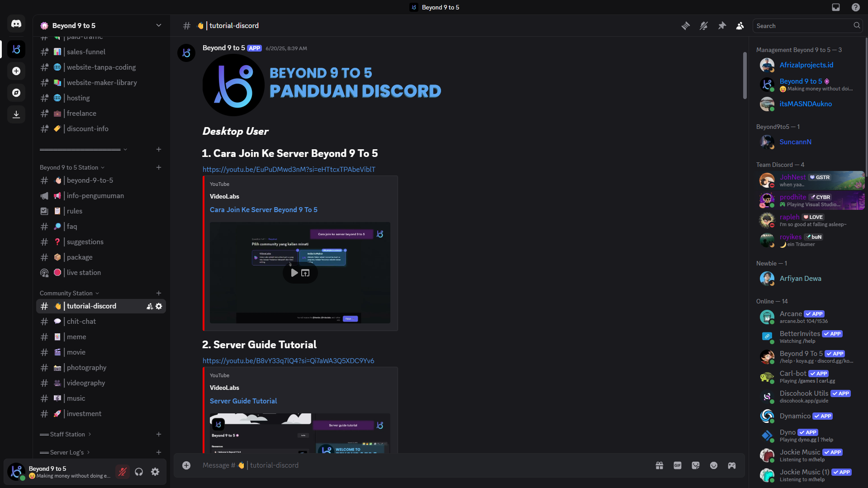The height and width of the screenshot is (488, 868).
Task: Switch to the rules channel
Action: coord(101,211)
